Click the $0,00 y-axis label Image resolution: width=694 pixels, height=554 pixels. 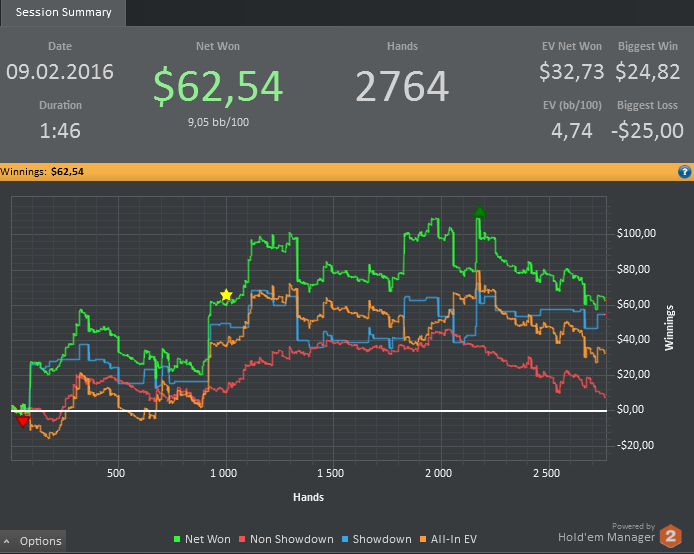(x=631, y=409)
